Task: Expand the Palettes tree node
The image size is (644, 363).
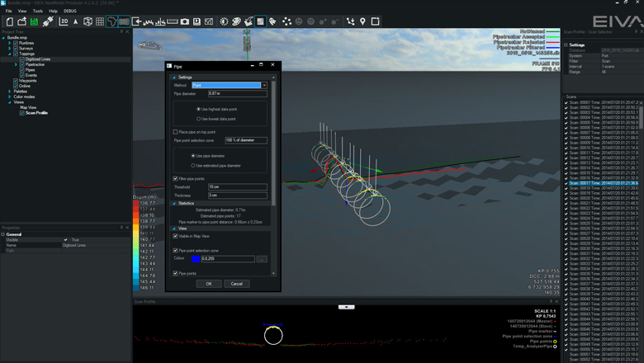Action: coord(10,92)
